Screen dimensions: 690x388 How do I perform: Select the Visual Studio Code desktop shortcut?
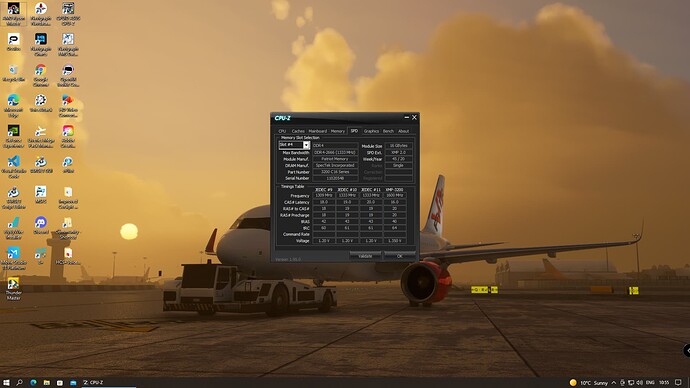tap(13, 166)
